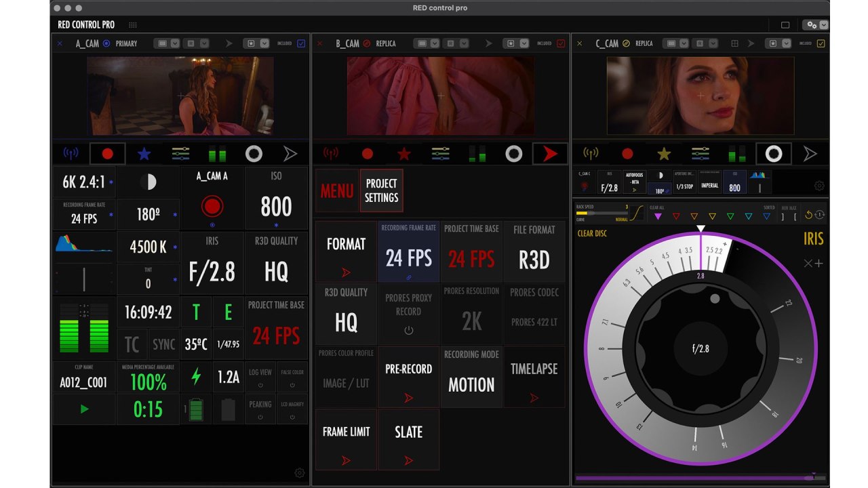Click A_CAM green play clip button

click(84, 409)
